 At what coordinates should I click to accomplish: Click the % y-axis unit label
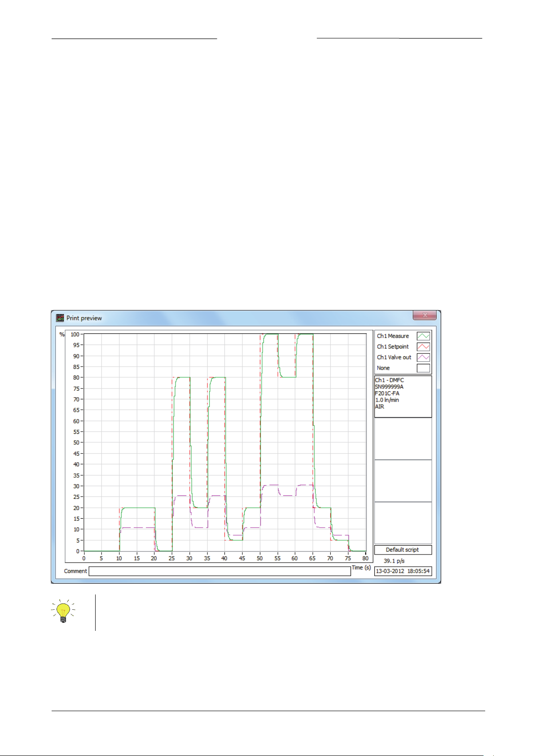[x=62, y=335]
